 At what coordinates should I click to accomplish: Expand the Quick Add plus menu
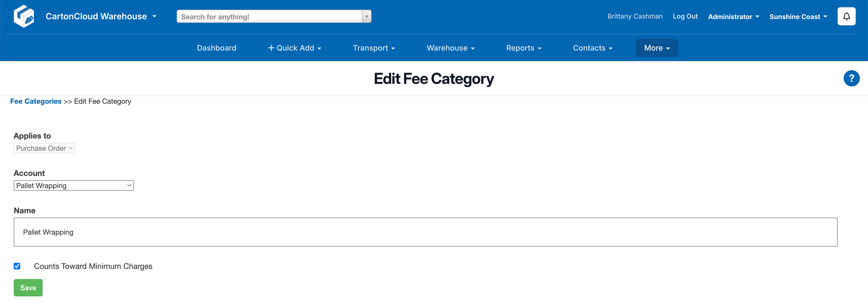coord(294,48)
